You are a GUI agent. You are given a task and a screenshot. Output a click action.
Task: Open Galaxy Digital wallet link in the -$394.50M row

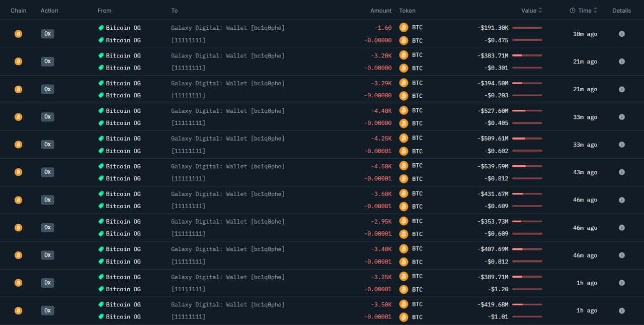tap(227, 83)
